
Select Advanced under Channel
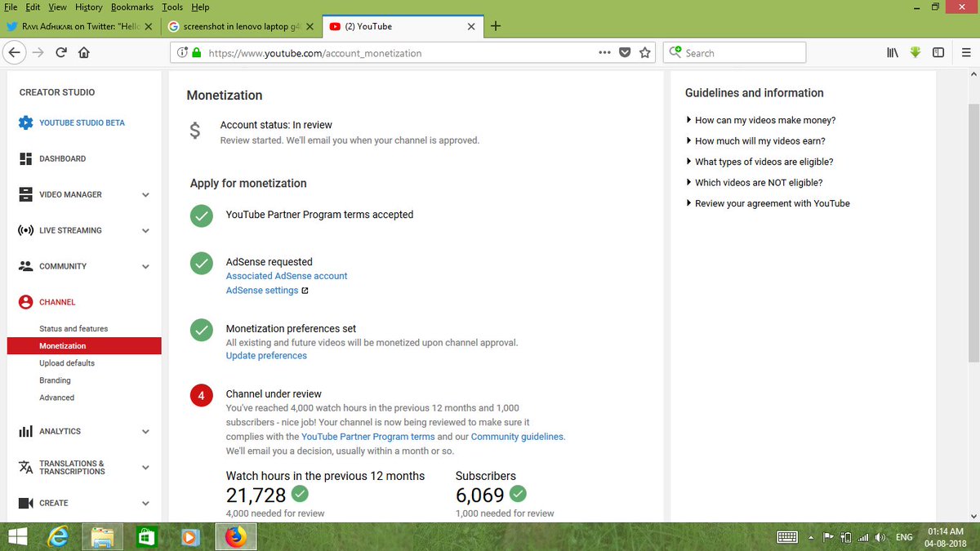click(56, 398)
